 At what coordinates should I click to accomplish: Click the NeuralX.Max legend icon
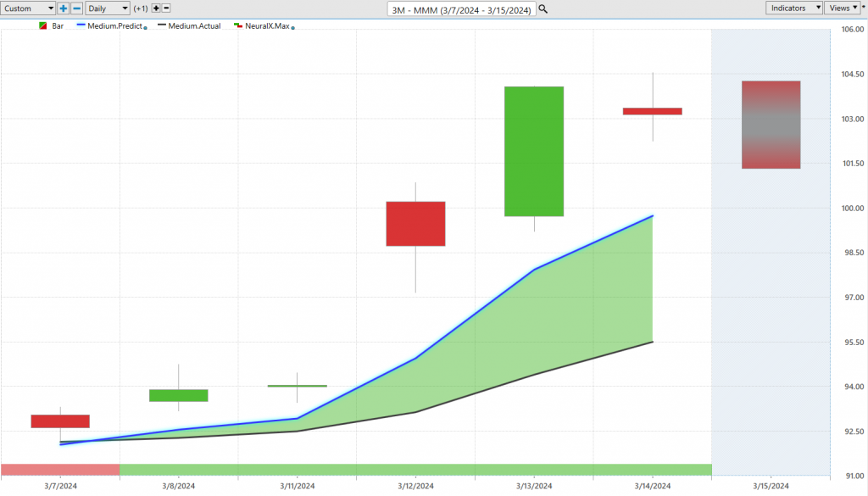[238, 26]
